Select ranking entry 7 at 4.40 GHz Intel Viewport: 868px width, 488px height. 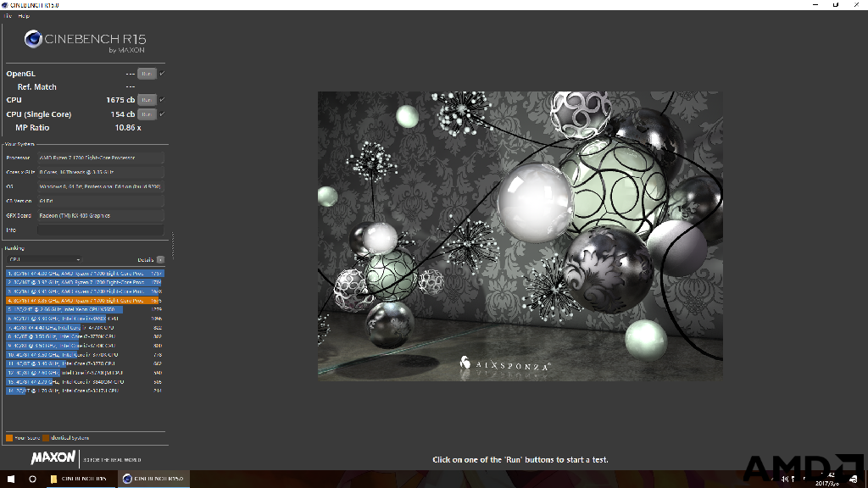[85, 328]
